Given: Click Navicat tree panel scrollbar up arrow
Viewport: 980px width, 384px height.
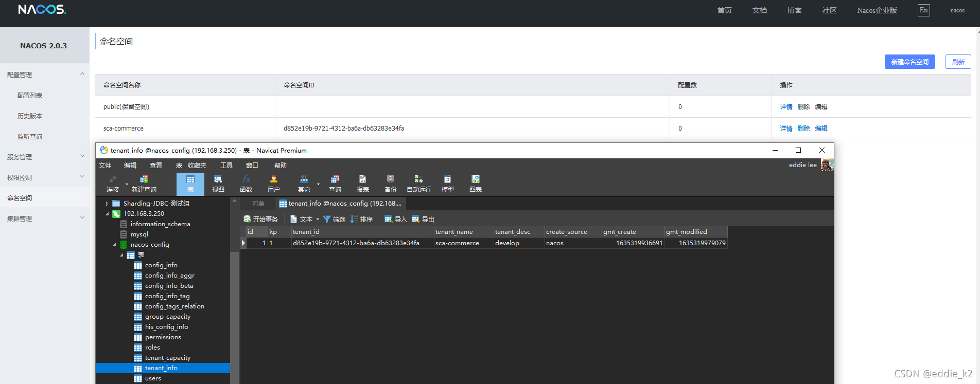Looking at the screenshot, I should click(235, 202).
